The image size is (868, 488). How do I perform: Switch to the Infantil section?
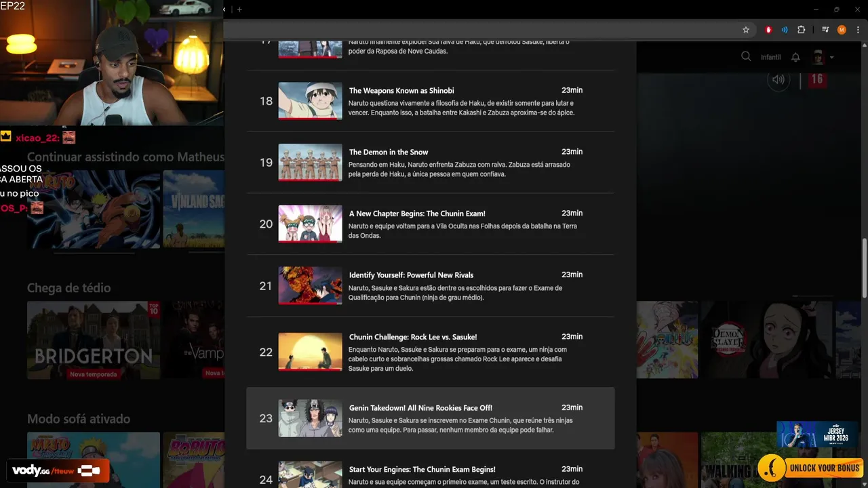[770, 57]
